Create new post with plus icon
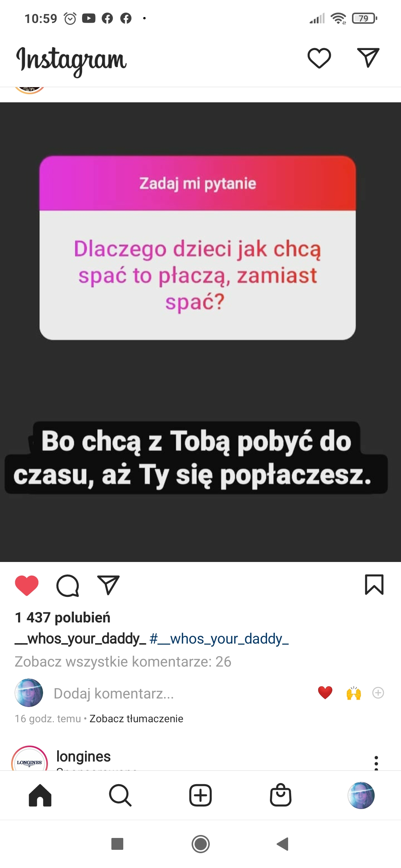The height and width of the screenshot is (868, 401). tap(200, 795)
